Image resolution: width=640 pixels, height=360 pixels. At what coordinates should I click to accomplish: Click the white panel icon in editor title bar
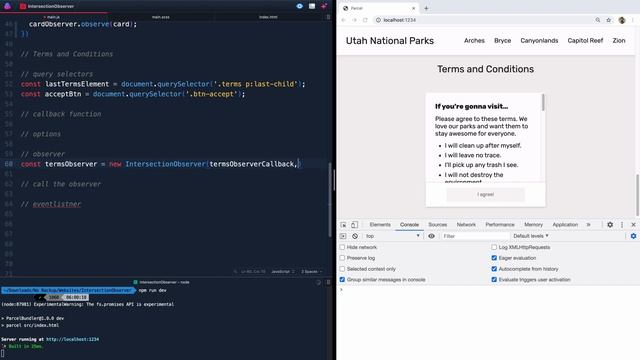312,6
